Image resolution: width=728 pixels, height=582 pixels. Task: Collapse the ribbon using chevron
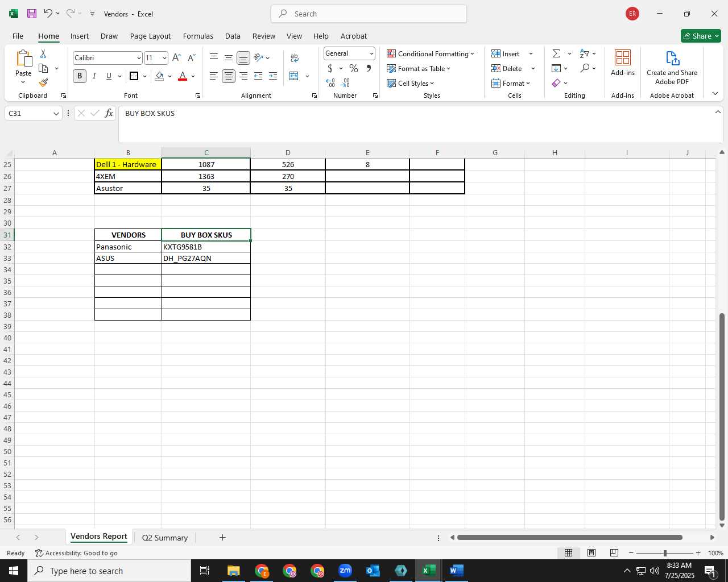click(715, 93)
